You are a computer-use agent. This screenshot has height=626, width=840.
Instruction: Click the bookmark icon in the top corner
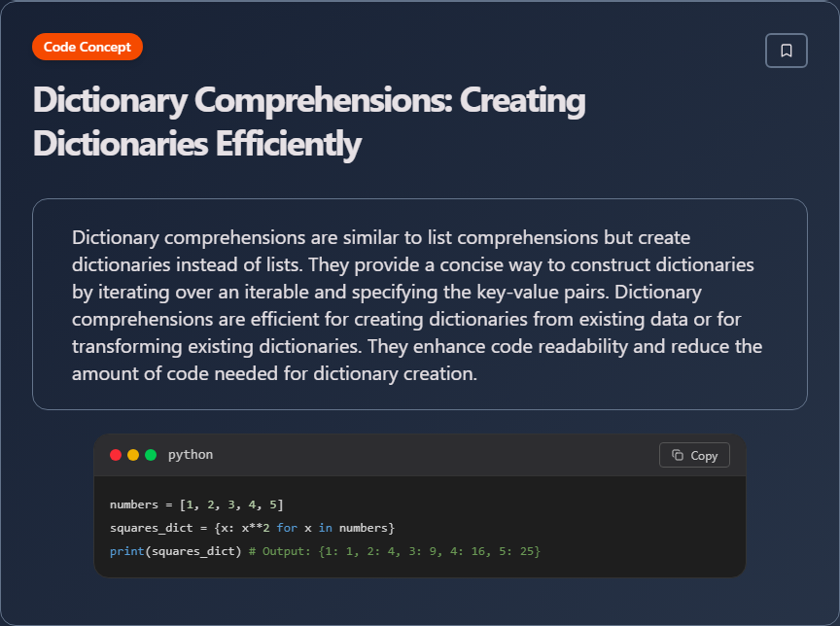787,51
